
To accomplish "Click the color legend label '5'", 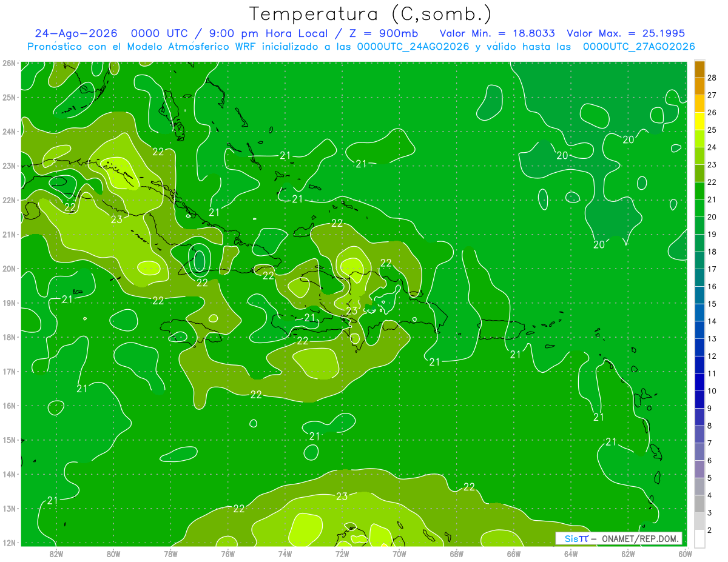I will [x=710, y=478].
